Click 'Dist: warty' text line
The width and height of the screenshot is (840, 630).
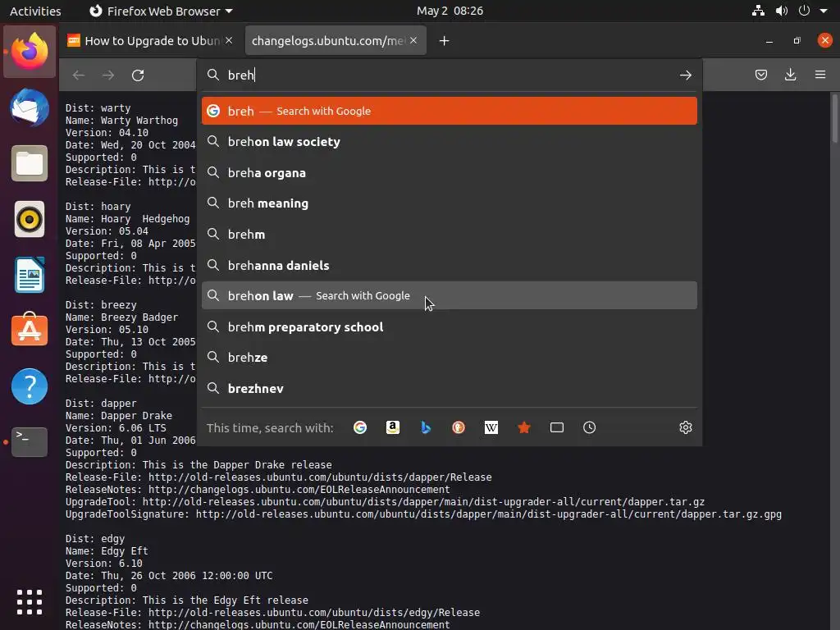(x=98, y=108)
